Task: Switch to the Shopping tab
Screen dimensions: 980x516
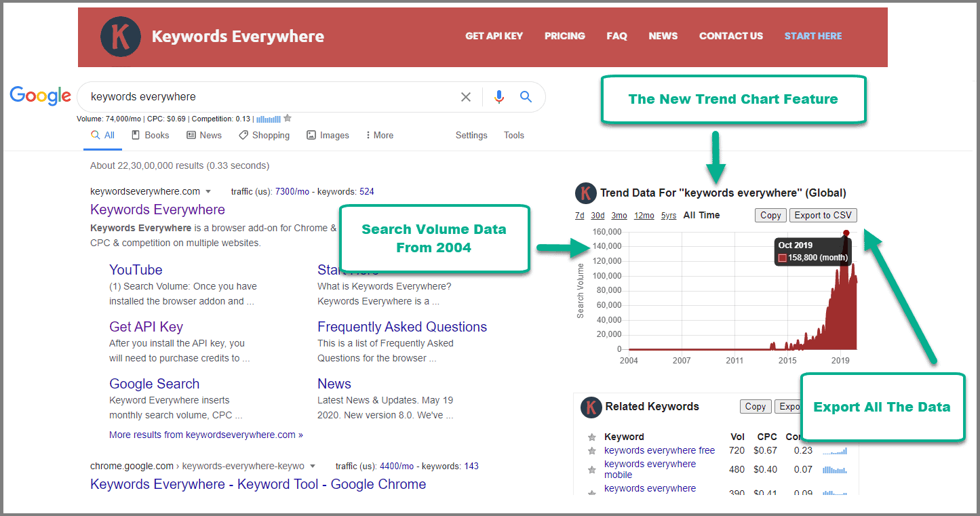Action: 264,136
